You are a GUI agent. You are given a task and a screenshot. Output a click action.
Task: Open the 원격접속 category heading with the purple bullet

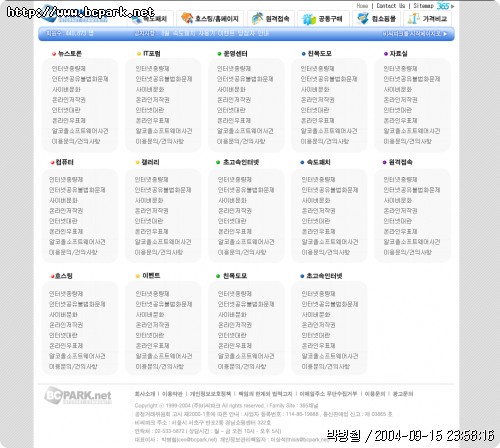[401, 162]
